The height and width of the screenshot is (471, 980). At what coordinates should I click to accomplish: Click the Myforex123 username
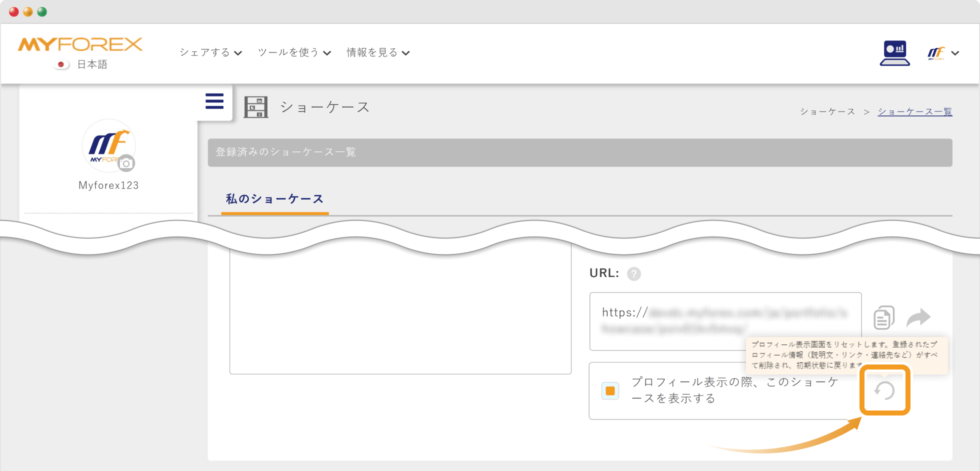(x=108, y=184)
